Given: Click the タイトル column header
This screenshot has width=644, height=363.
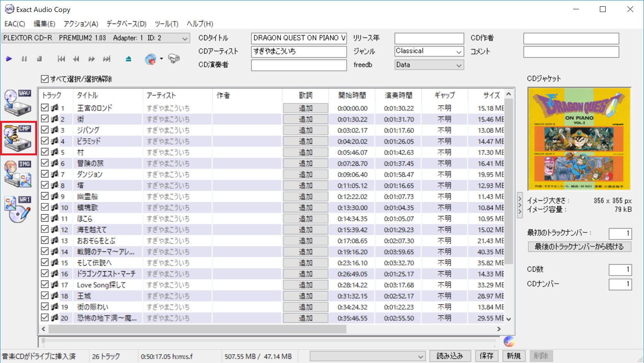Looking at the screenshot, I should point(108,95).
